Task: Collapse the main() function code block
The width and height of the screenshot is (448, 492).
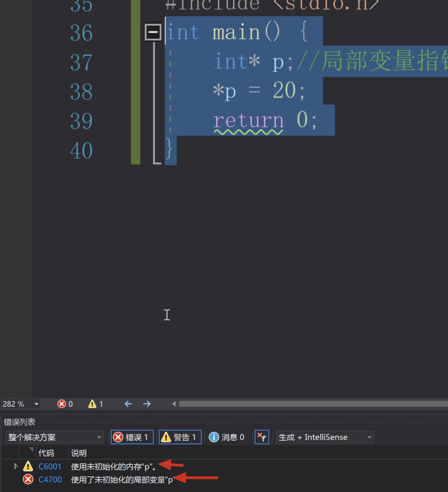Action: point(153,32)
